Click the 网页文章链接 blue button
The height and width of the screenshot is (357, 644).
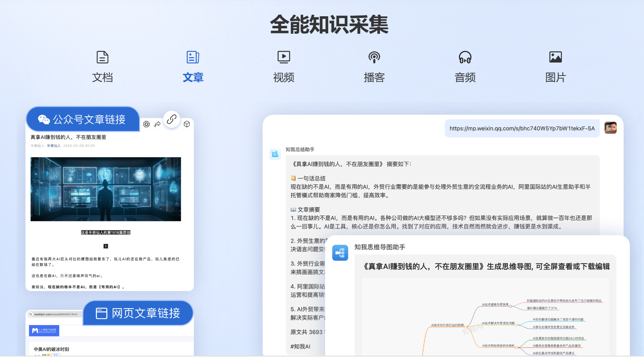point(138,313)
